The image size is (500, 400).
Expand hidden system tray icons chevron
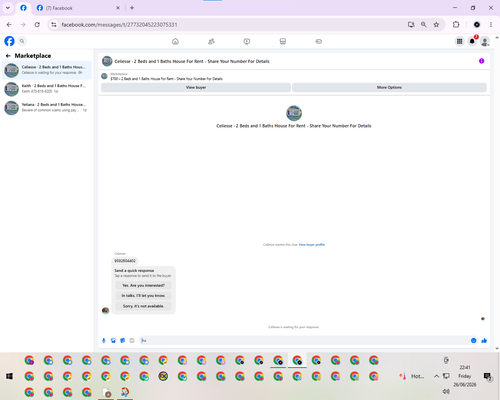click(x=436, y=376)
